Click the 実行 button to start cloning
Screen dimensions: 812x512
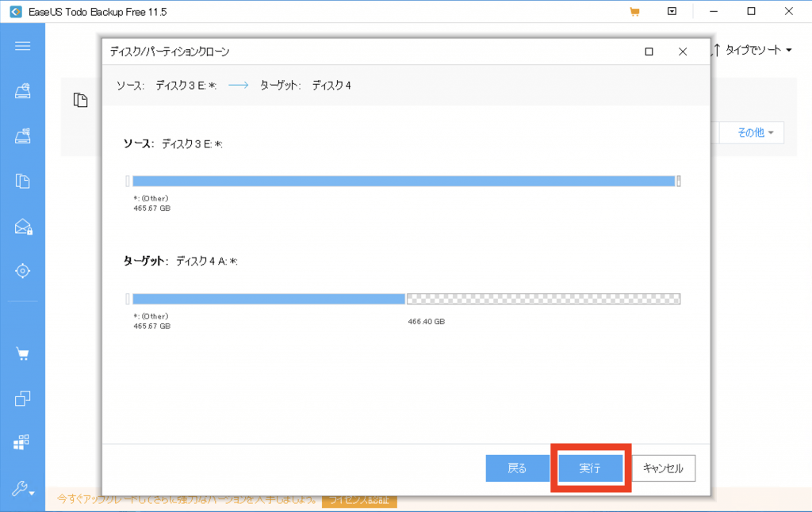[589, 468]
